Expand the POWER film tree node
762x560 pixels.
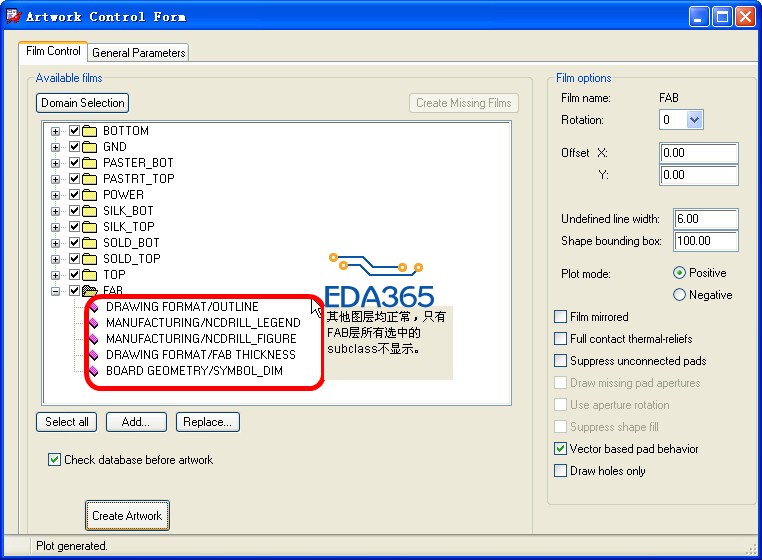click(x=55, y=195)
